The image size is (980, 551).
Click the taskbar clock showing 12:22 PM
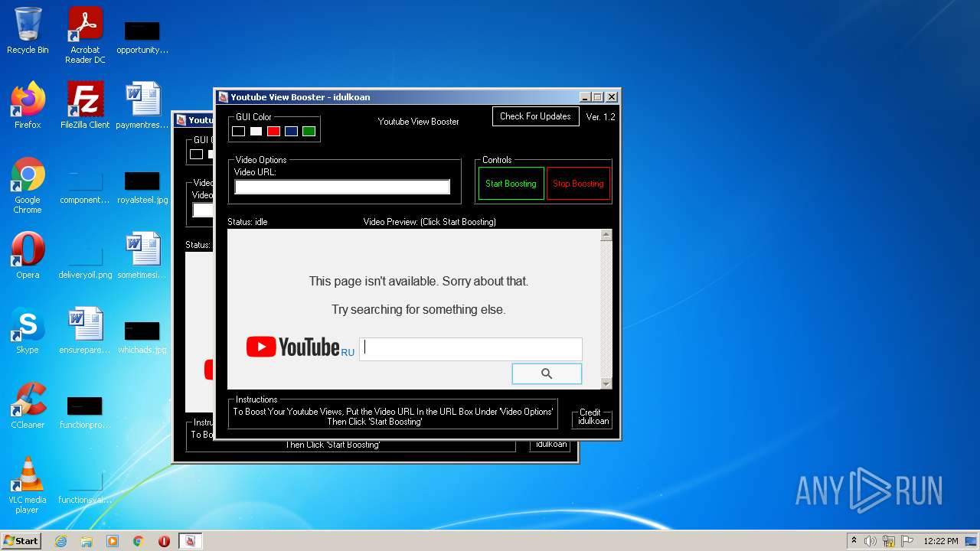[941, 541]
